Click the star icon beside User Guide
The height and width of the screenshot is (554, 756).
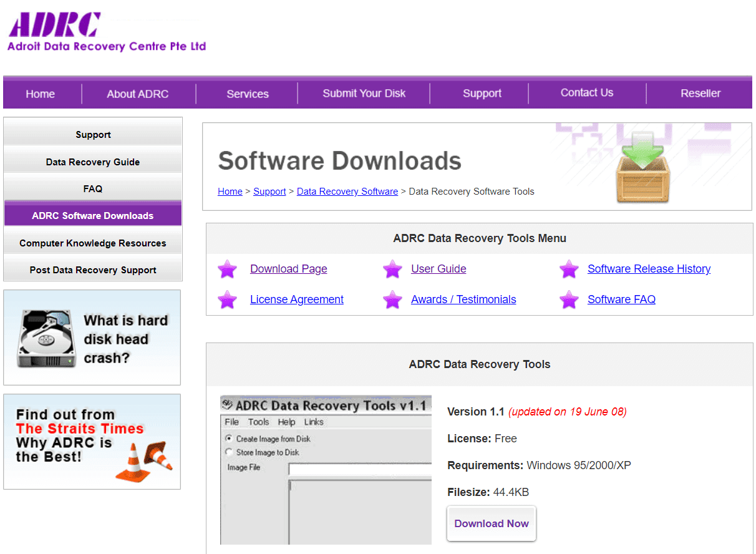(x=392, y=270)
